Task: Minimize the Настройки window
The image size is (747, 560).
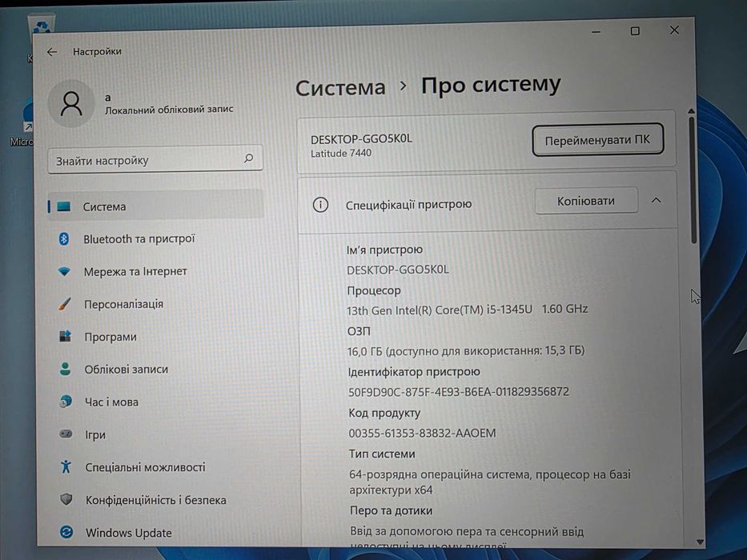Action: point(596,32)
